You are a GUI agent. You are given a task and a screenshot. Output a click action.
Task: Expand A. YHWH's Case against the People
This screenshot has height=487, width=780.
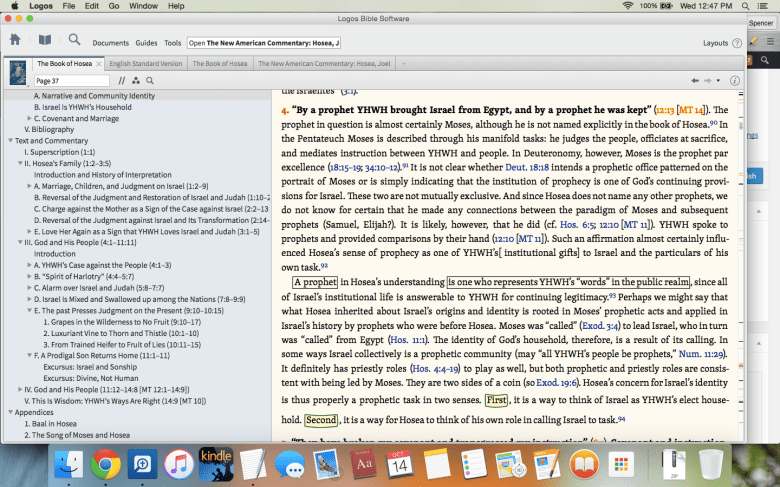click(x=29, y=265)
